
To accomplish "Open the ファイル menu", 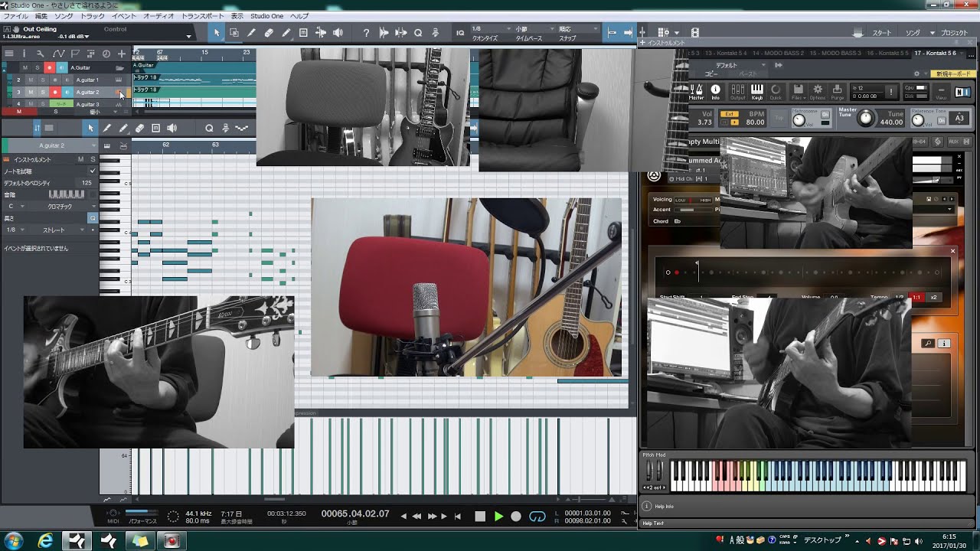I will (16, 16).
